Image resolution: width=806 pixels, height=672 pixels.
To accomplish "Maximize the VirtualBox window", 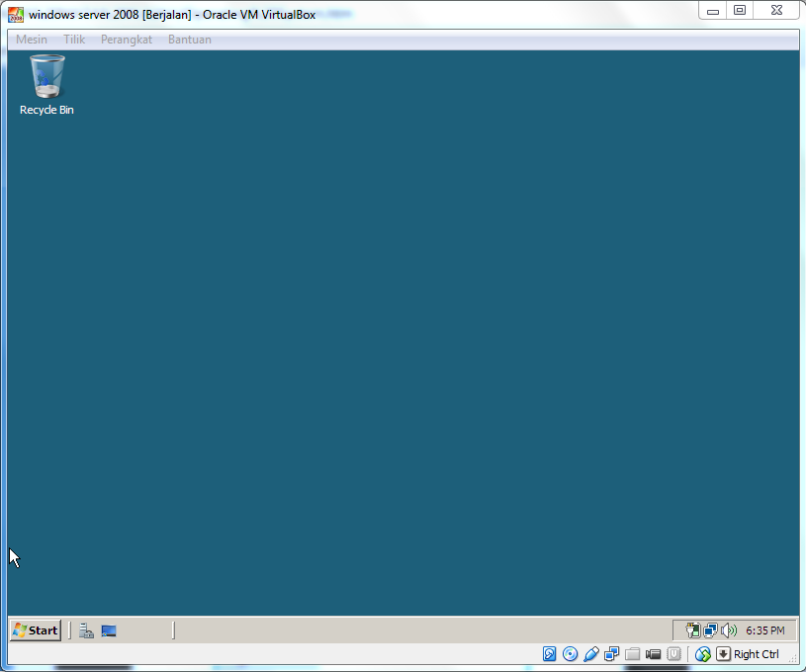I will coord(739,11).
